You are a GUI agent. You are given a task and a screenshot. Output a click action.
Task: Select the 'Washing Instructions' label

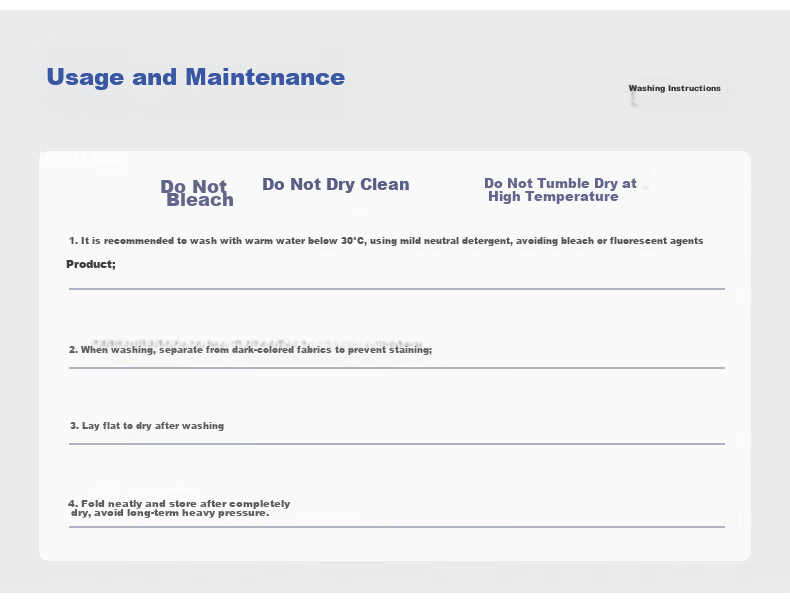coord(674,88)
